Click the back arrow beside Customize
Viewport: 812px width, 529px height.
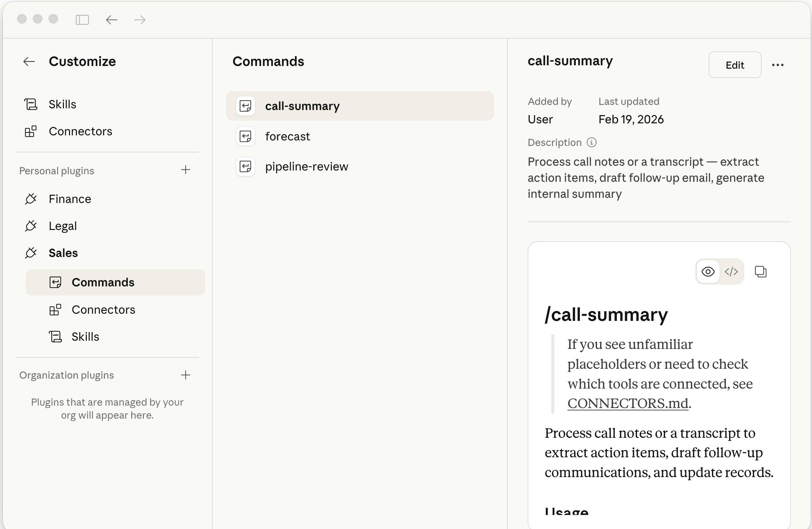click(x=29, y=62)
